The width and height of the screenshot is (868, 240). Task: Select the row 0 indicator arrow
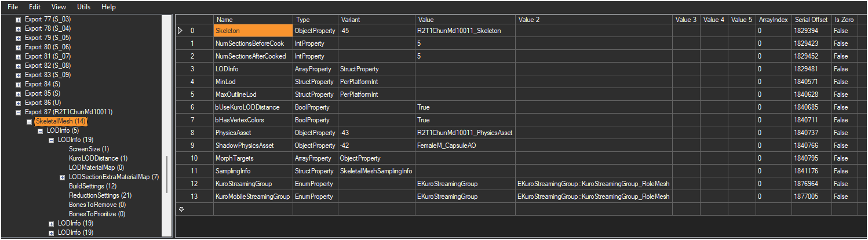(181, 30)
